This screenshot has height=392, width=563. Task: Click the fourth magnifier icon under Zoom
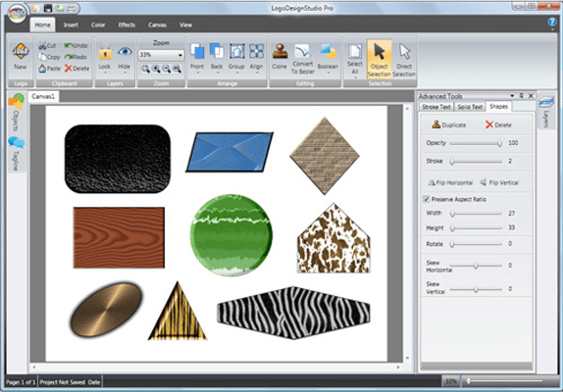[177, 69]
